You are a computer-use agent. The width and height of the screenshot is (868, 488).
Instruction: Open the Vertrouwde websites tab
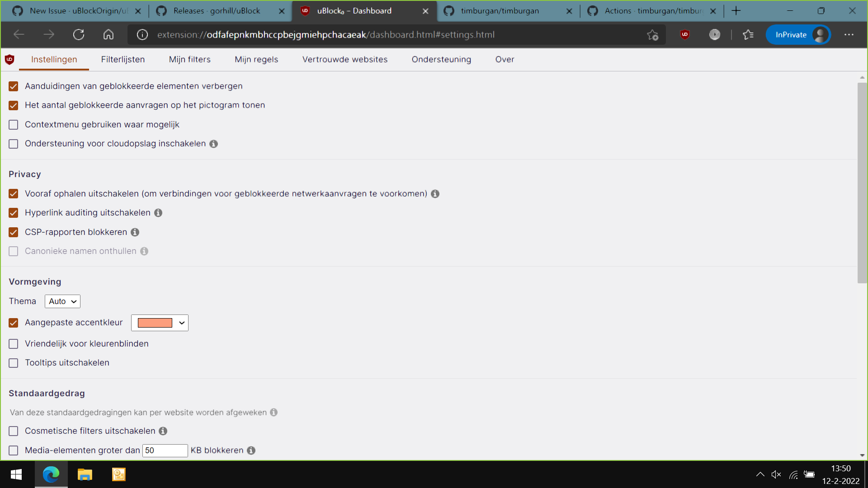[344, 59]
